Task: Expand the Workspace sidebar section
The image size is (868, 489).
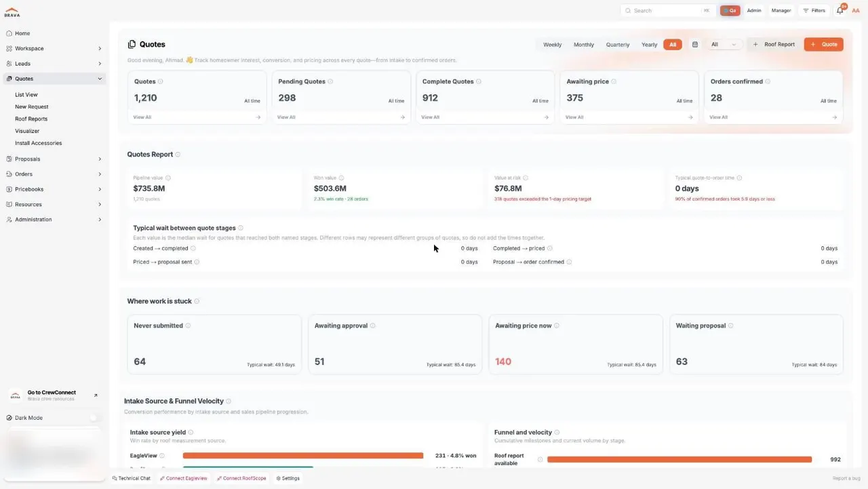Action: [100, 49]
